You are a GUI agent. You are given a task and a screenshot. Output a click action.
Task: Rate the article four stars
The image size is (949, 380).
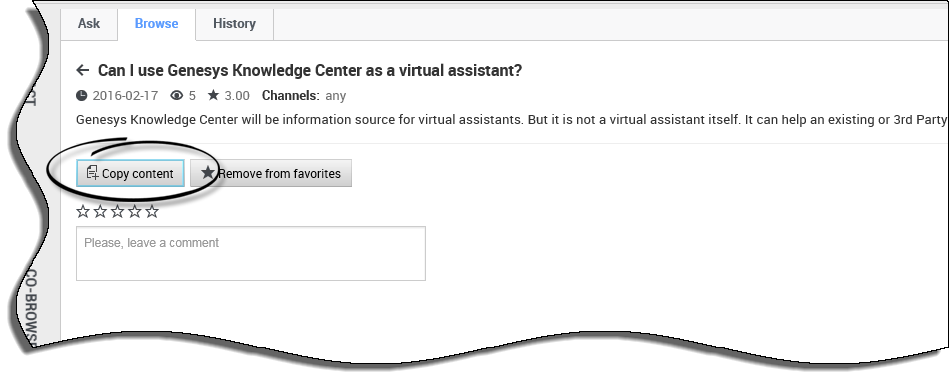(x=134, y=211)
